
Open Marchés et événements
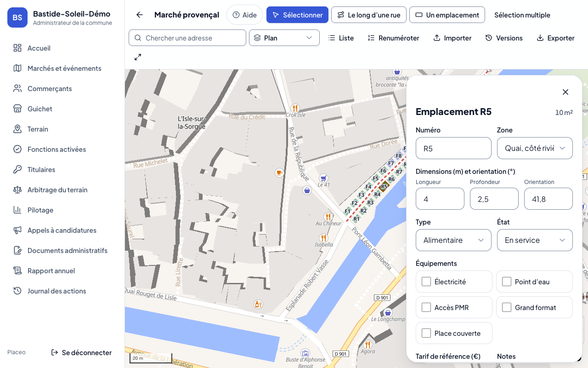(x=62, y=68)
